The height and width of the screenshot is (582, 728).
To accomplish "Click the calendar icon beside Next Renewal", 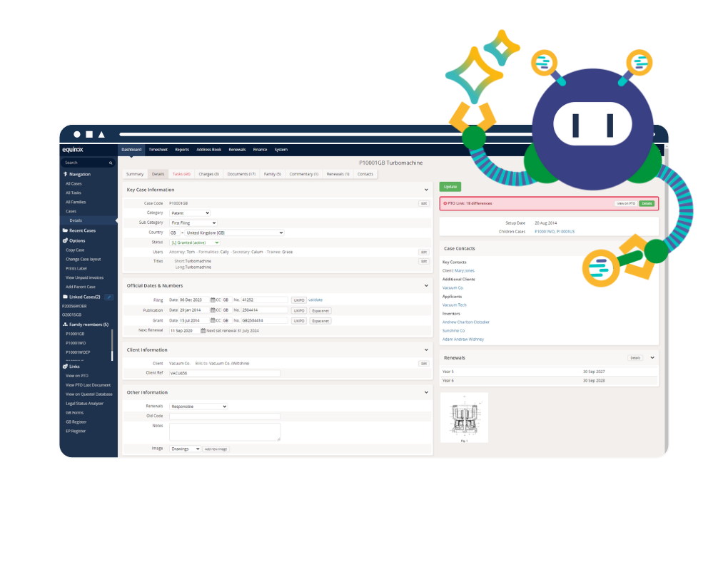I will tap(203, 330).
